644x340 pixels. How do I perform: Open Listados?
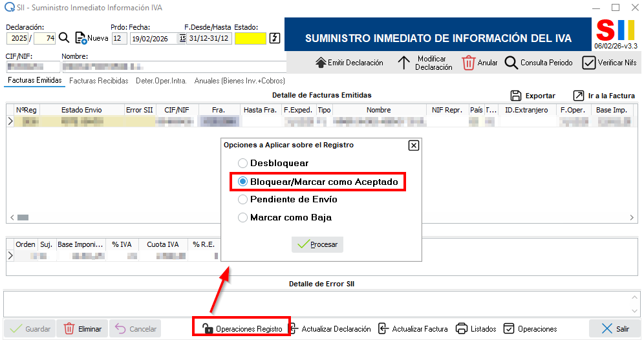(476, 328)
